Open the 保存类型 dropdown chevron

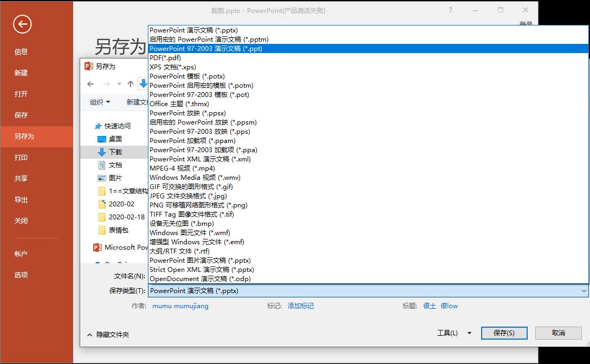(x=581, y=291)
